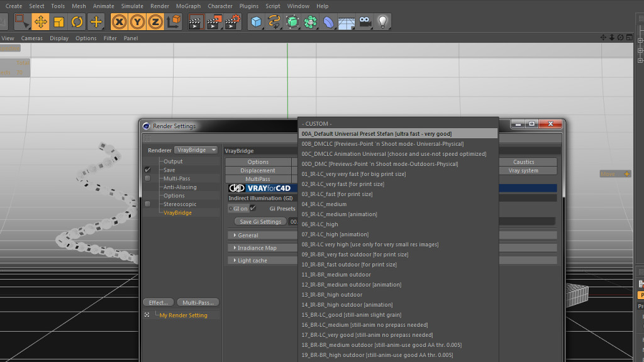This screenshot has width=644, height=362.
Task: Toggle the Save checkbox
Action: [147, 170]
